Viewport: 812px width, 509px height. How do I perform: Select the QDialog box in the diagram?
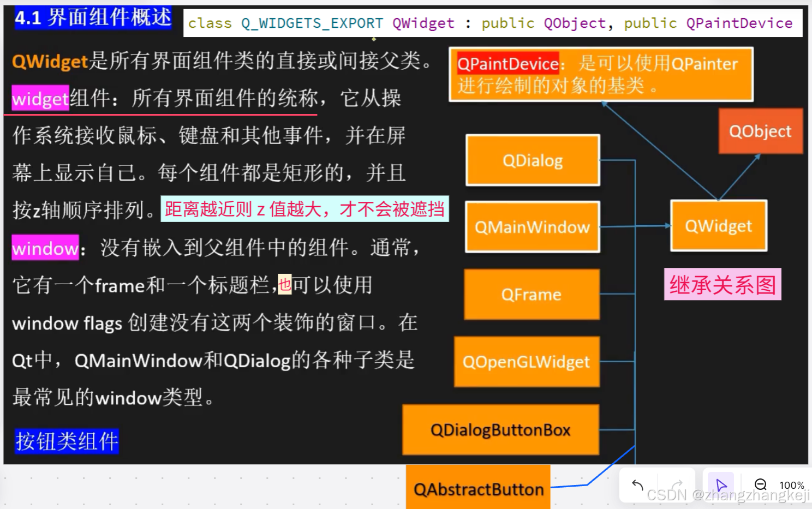[x=532, y=160]
